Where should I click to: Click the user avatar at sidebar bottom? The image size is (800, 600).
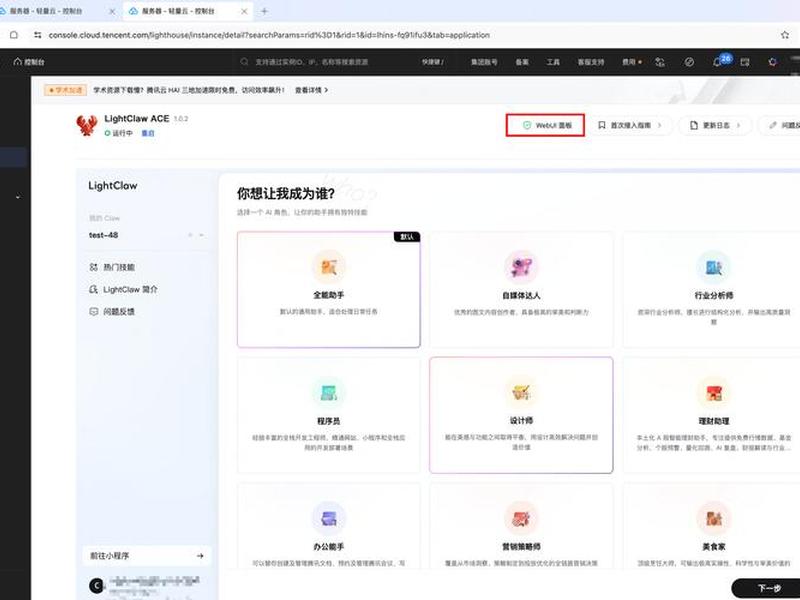click(96, 585)
